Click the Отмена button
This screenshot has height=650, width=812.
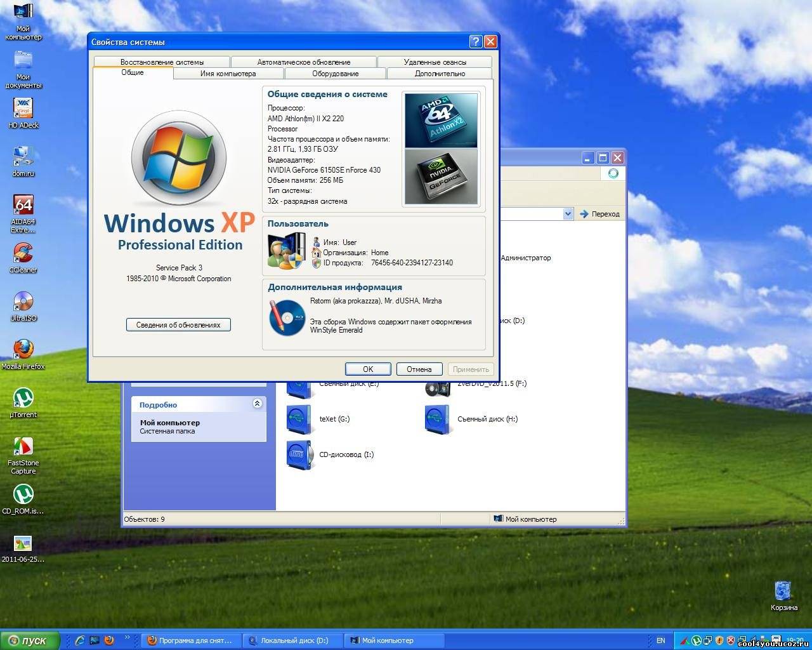(x=419, y=369)
